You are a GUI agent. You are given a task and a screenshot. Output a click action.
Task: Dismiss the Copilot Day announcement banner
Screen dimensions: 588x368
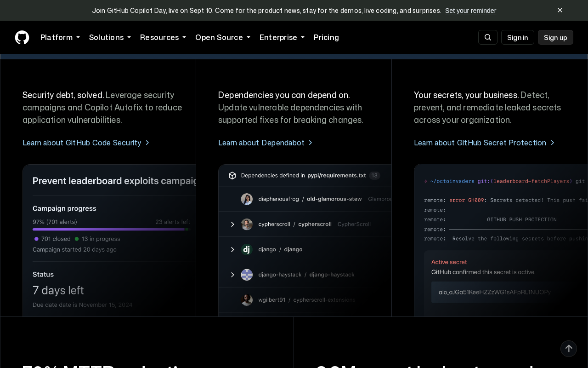pos(560,10)
